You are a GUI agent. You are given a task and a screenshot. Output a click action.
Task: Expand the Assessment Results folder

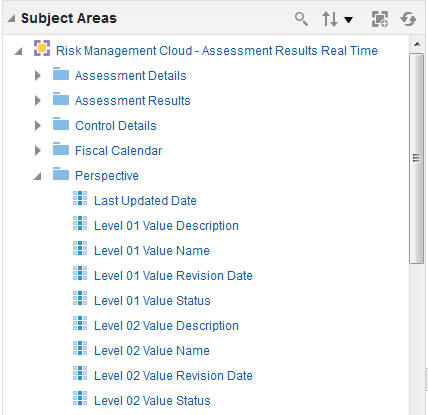pyautogui.click(x=38, y=101)
